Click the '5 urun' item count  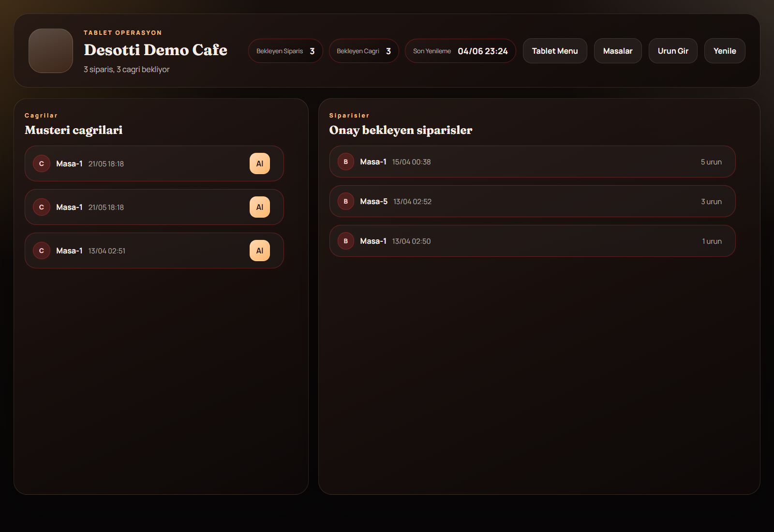711,162
